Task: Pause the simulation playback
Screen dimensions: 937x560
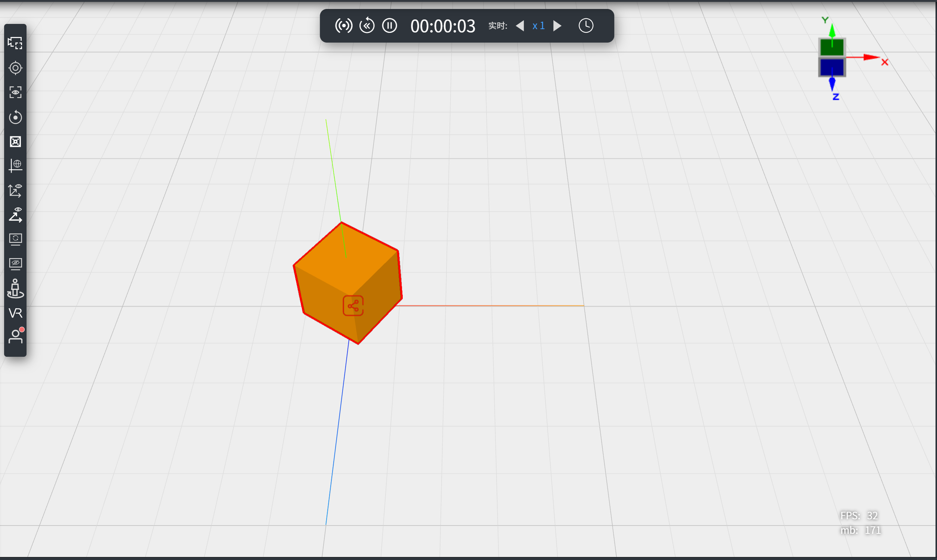Action: click(x=389, y=26)
